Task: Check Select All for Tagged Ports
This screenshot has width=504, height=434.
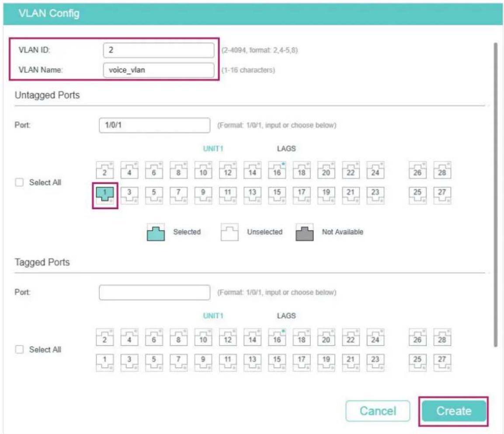Action: [x=19, y=350]
